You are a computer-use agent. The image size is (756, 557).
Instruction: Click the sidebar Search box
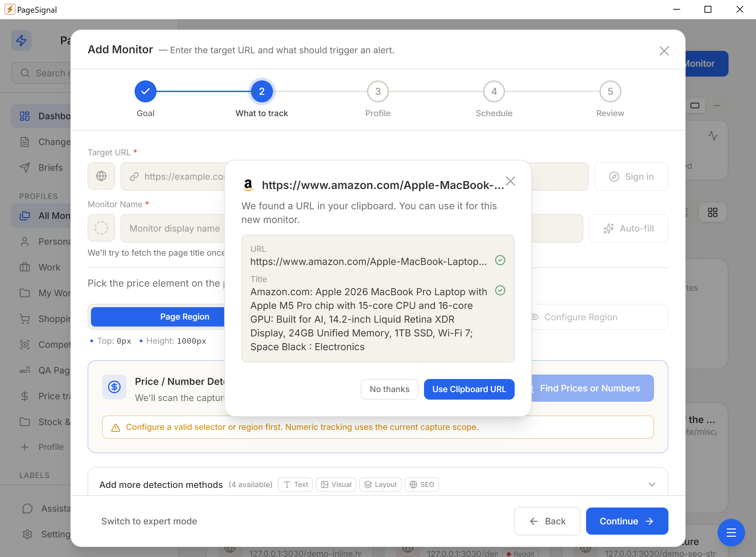click(41, 73)
